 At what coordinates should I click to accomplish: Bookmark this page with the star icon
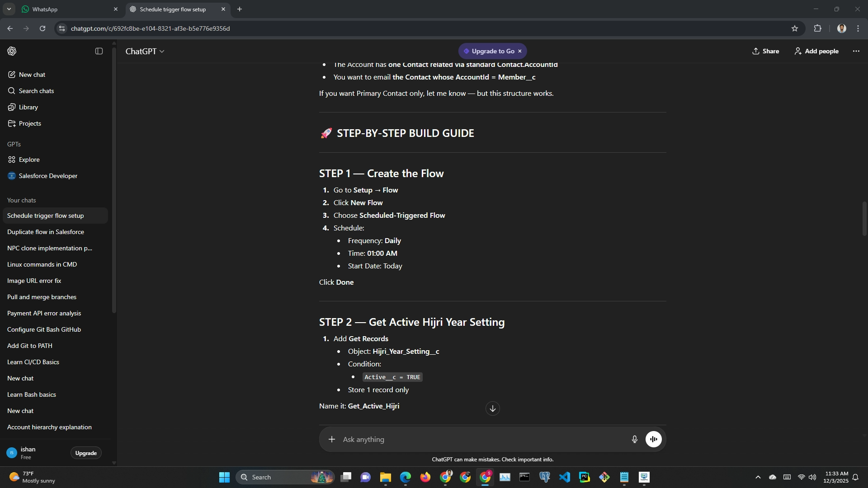click(x=794, y=28)
